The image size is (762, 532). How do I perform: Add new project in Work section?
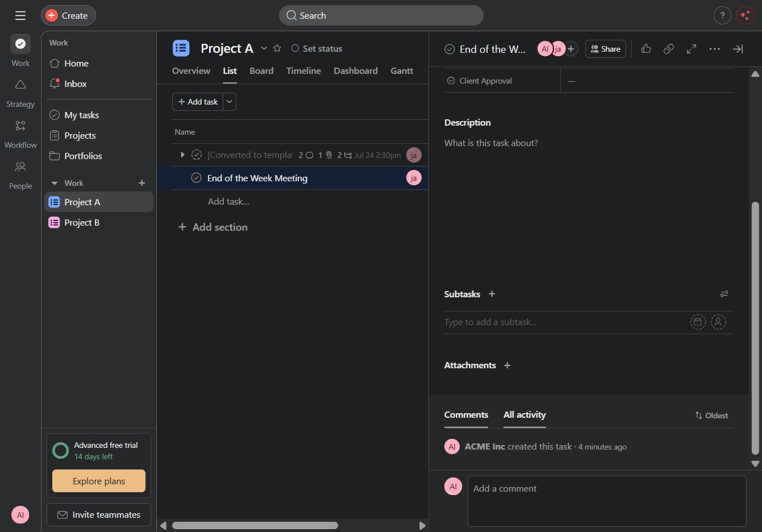click(x=142, y=183)
